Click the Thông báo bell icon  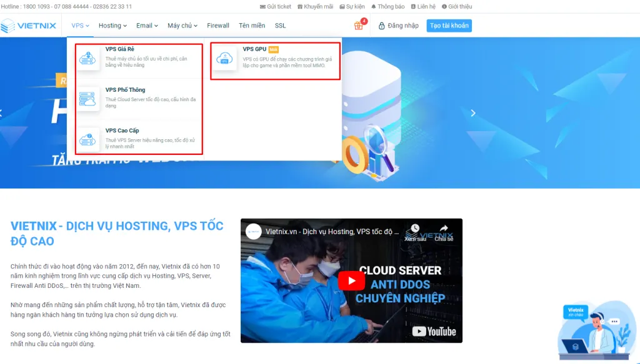(x=374, y=6)
